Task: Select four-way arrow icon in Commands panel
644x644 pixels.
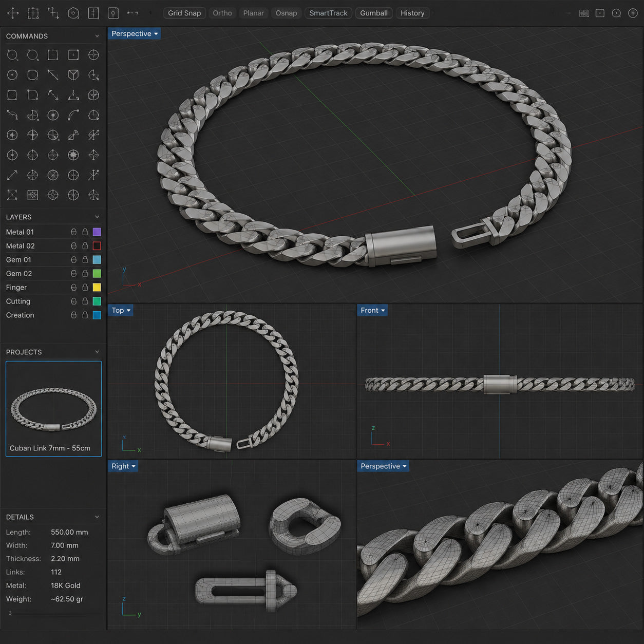Action: coord(93,155)
